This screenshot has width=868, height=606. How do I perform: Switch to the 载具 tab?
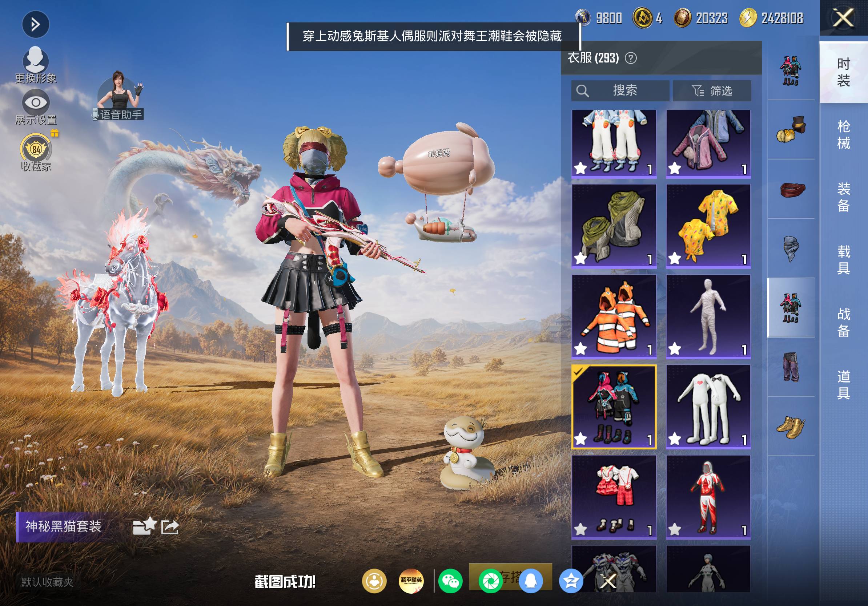(x=843, y=260)
